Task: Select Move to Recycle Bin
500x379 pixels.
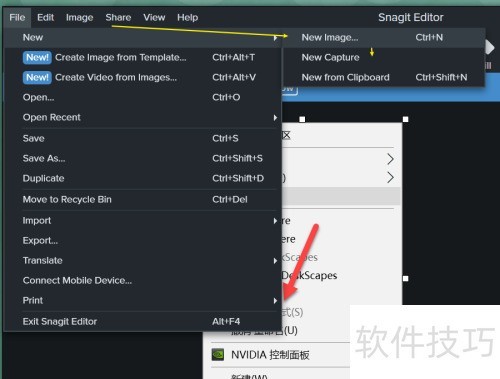Action: click(x=143, y=199)
